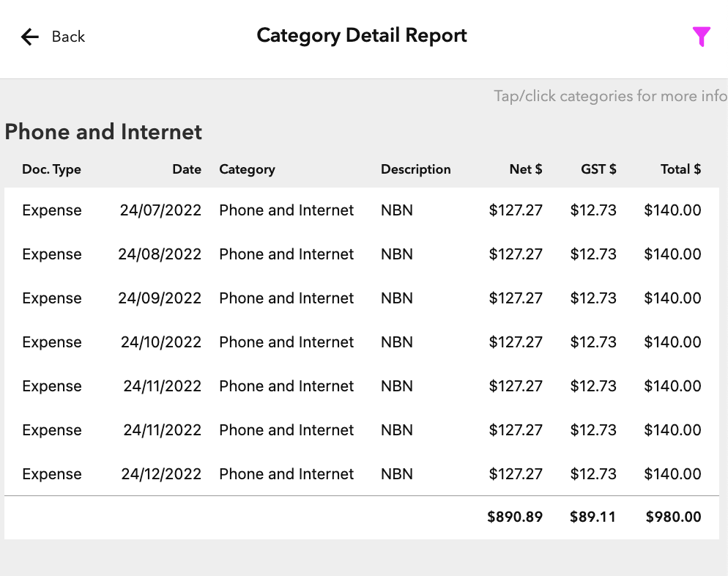Image resolution: width=728 pixels, height=576 pixels.
Task: Tap Phone and Internet category for 24/09/2022
Action: [286, 298]
